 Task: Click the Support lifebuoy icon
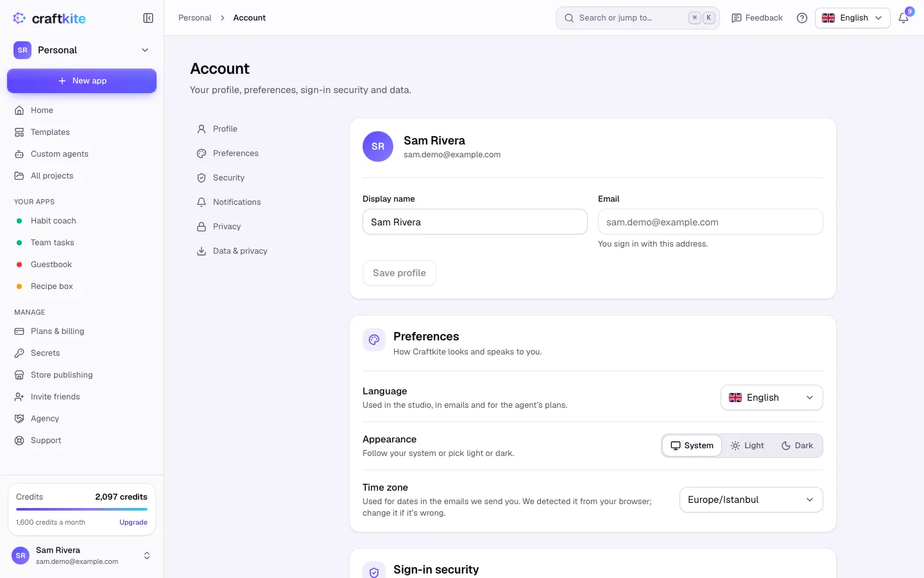pos(19,441)
